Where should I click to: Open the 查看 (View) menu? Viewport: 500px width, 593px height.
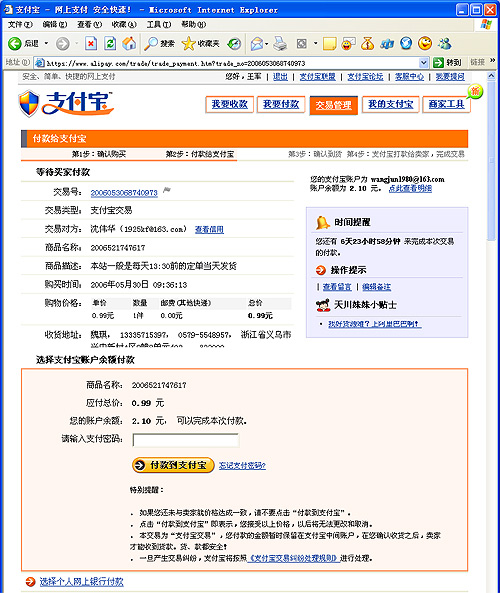[90, 25]
